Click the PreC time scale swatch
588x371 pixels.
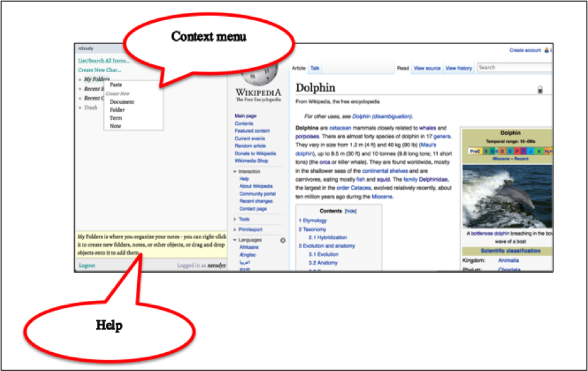pos(475,151)
